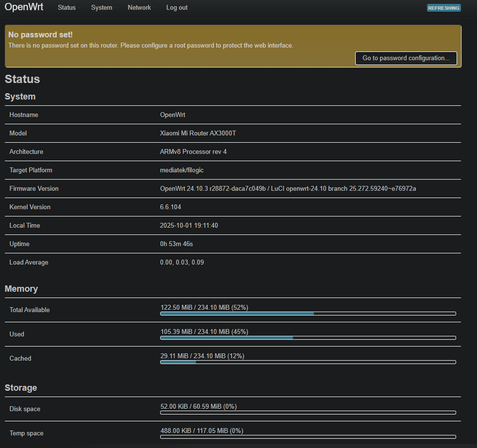This screenshot has width=477, height=448.
Task: Click the 'Load Average' row label
Action: pyautogui.click(x=29, y=263)
